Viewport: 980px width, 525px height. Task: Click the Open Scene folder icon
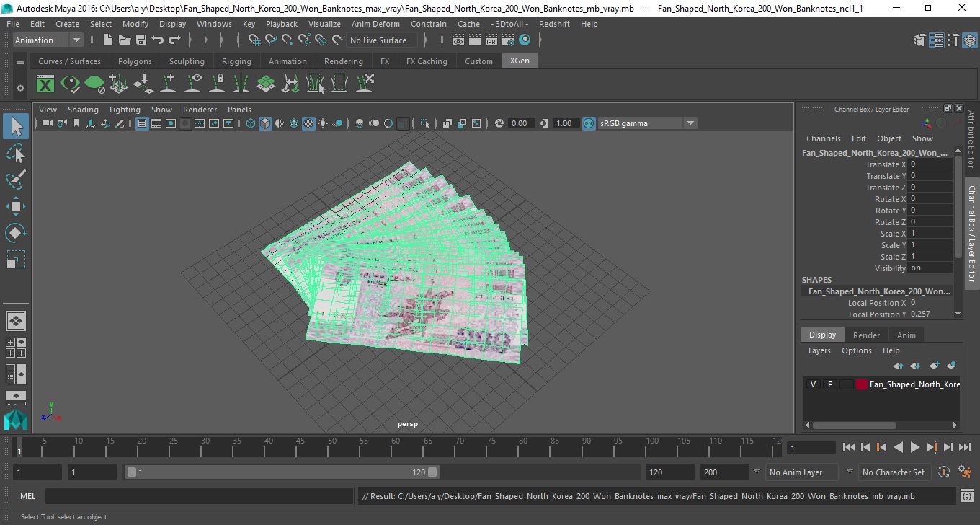pyautogui.click(x=125, y=40)
